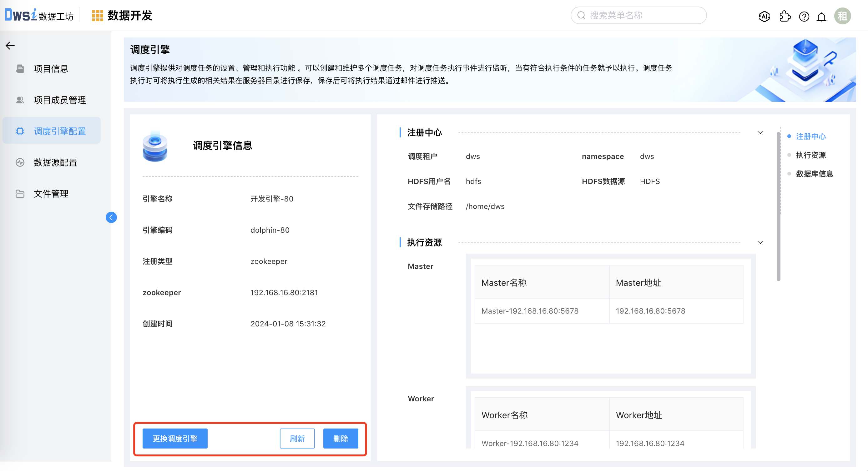Collapse the 执行资源 section
The width and height of the screenshot is (868, 471).
760,242
